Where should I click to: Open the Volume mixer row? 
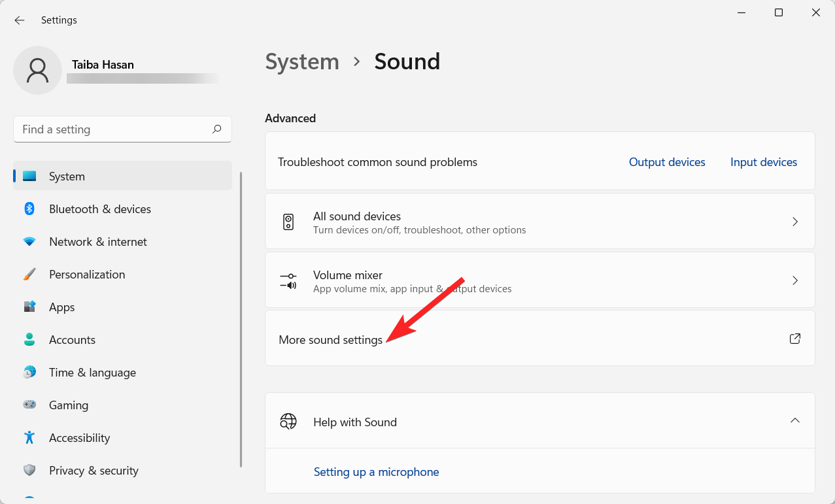point(540,280)
